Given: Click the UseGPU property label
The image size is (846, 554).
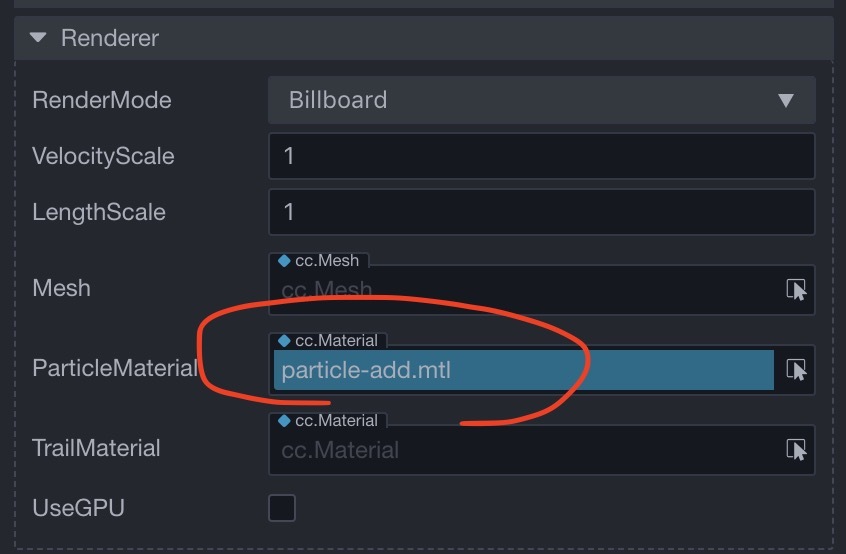Looking at the screenshot, I should click(x=78, y=507).
